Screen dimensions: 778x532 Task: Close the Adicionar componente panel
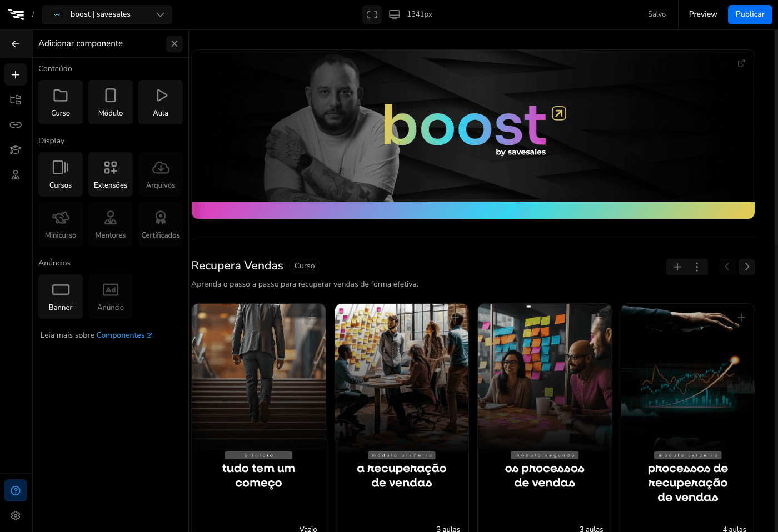click(174, 43)
